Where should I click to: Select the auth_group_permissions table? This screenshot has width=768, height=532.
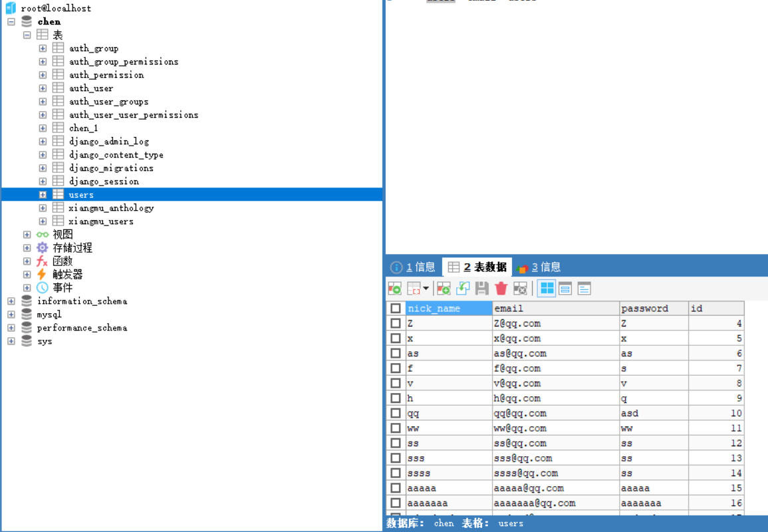pyautogui.click(x=124, y=61)
